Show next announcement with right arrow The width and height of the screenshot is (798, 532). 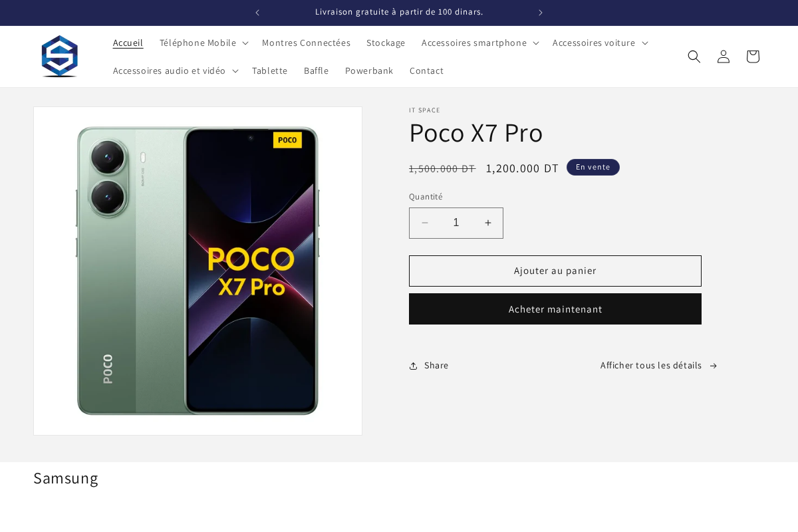pos(540,13)
